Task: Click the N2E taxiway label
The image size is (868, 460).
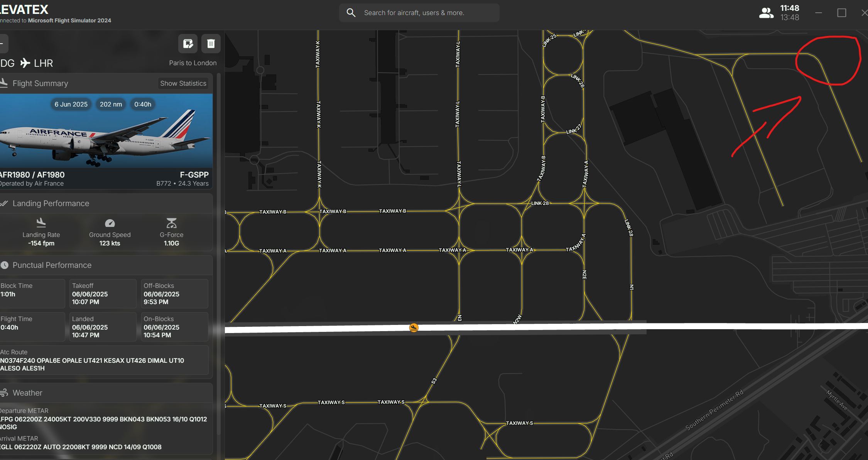Action: click(x=584, y=275)
